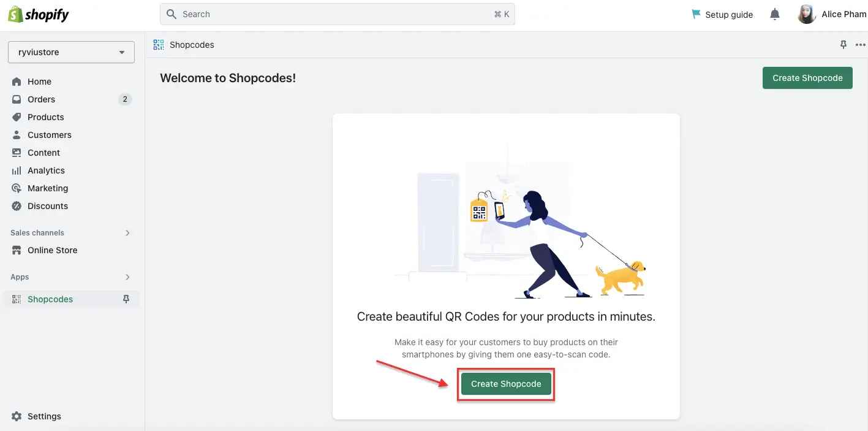Open Discounts with the percent icon

coord(18,205)
